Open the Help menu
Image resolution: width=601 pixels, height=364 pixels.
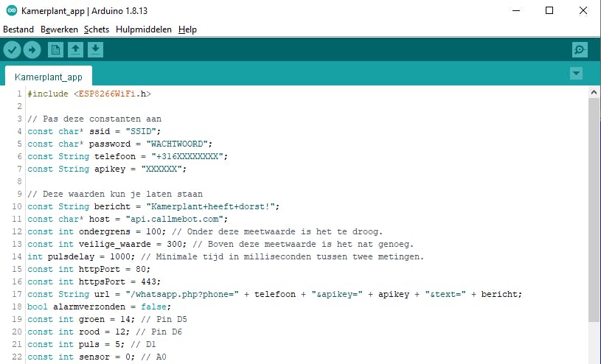187,29
